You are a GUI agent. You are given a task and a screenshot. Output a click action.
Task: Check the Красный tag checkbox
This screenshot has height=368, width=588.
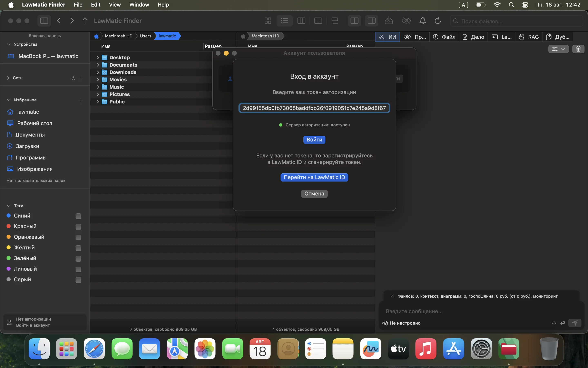[x=78, y=227]
